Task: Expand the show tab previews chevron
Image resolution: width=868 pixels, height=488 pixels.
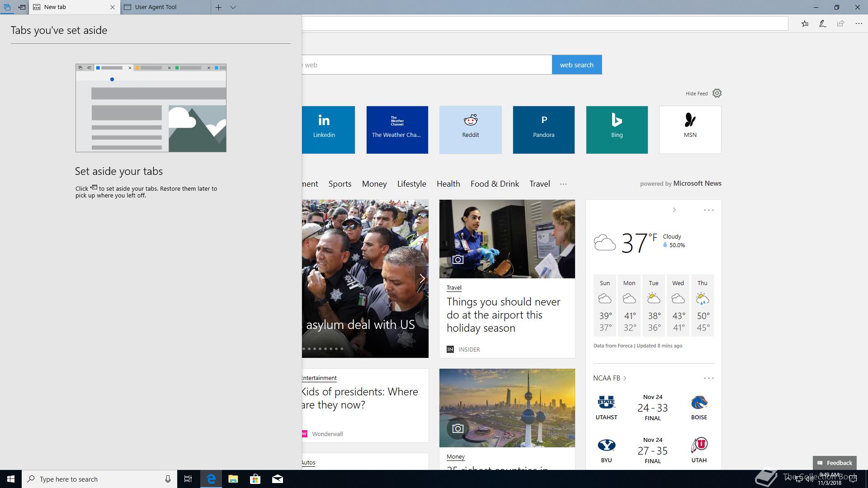Action: click(x=233, y=7)
